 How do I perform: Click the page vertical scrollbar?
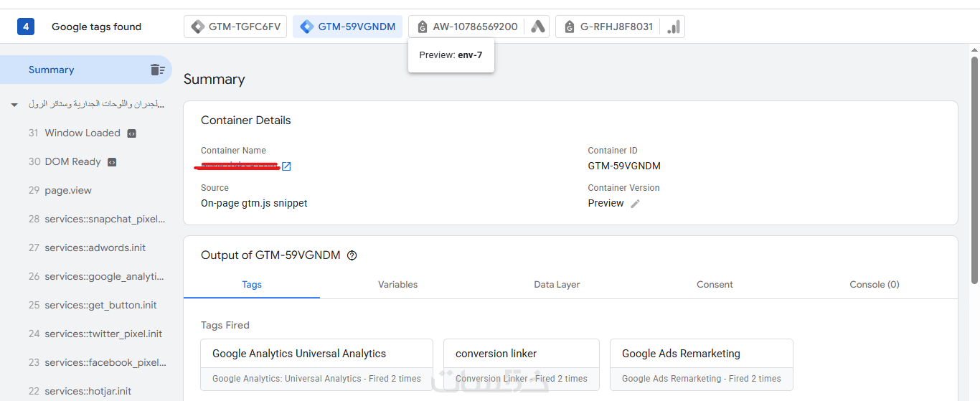pyautogui.click(x=974, y=165)
